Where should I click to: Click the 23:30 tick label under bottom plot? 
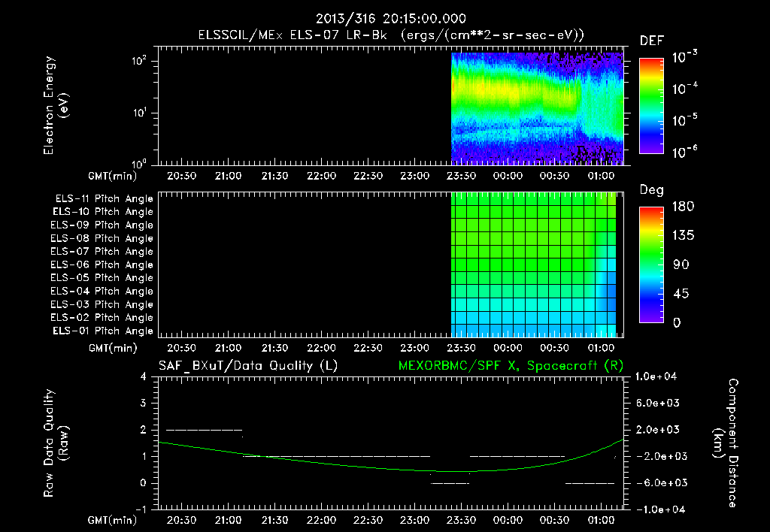(461, 520)
